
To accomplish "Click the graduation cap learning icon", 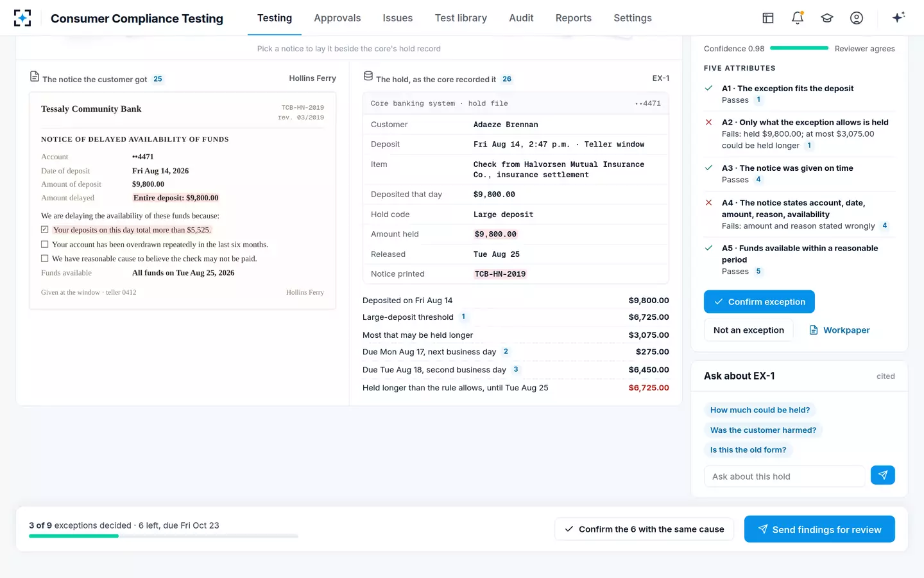I will [827, 18].
